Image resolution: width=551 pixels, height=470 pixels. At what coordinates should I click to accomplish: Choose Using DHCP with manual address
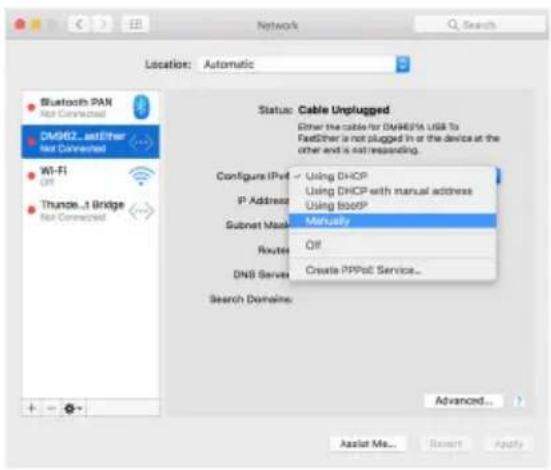(x=393, y=191)
